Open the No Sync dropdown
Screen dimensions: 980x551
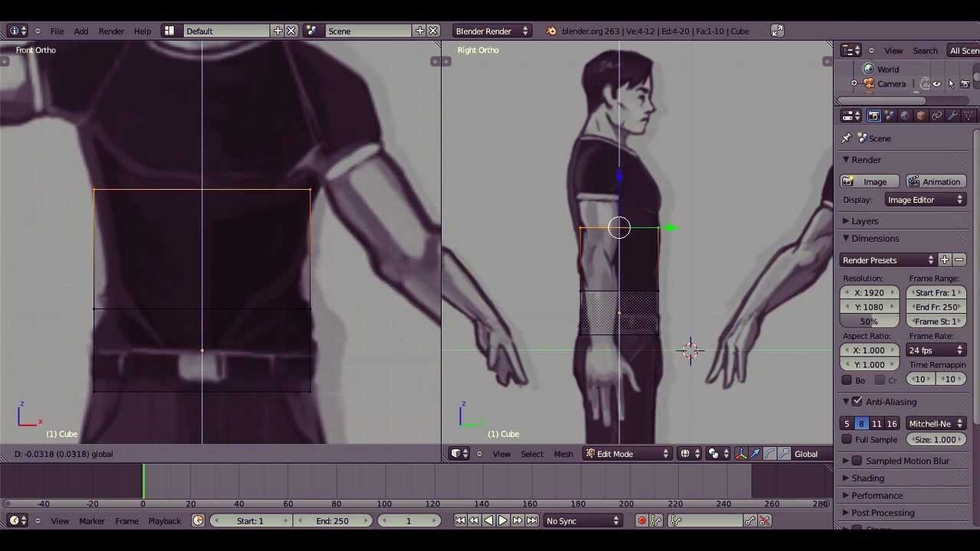tap(583, 521)
